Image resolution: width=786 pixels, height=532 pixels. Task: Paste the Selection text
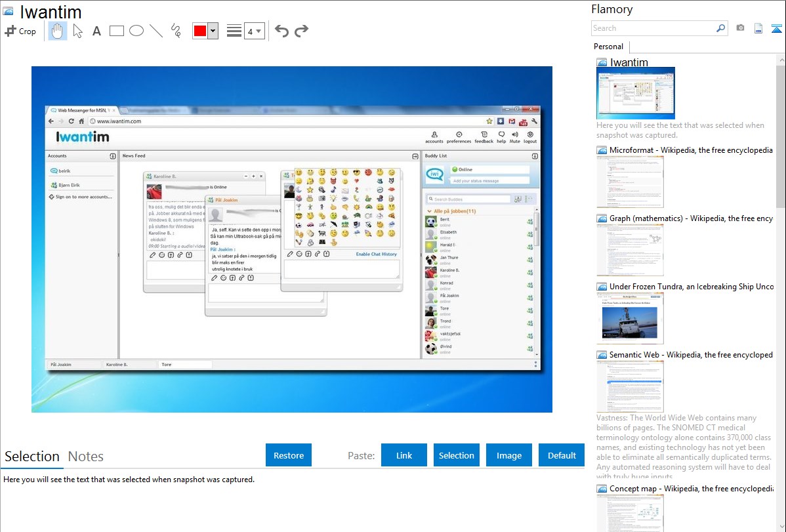coord(456,455)
